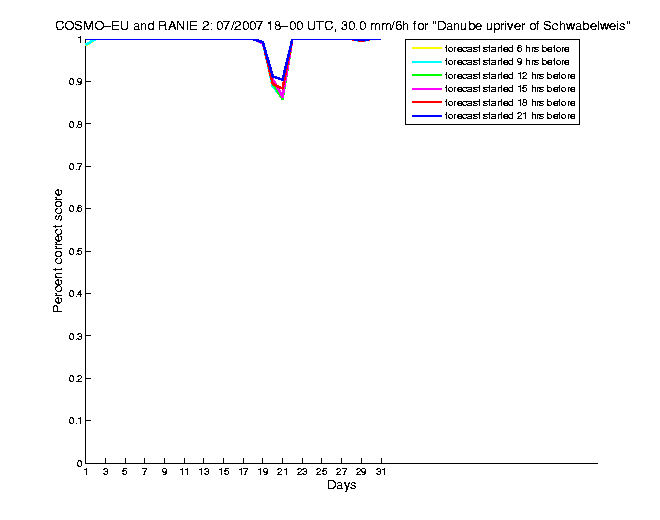Click x-axis tick label 17
The image size is (660, 520).
tap(243, 472)
